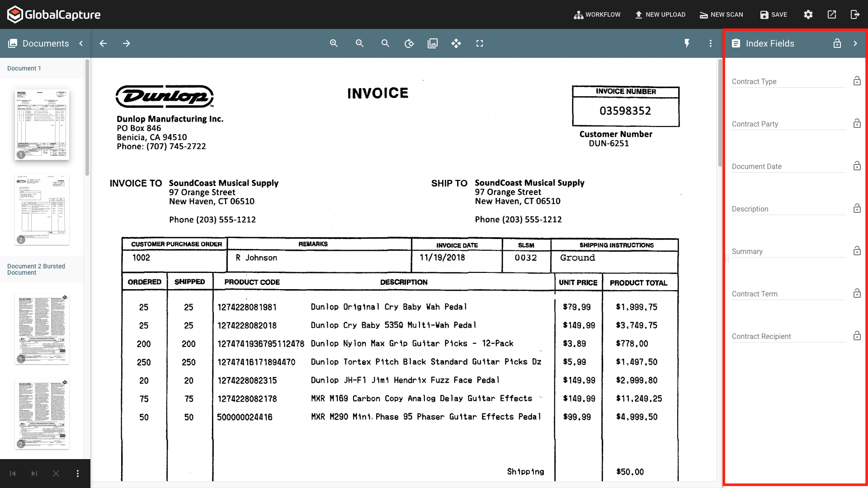Toggle lock for Description
This screenshot has width=868, height=488.
click(x=857, y=208)
